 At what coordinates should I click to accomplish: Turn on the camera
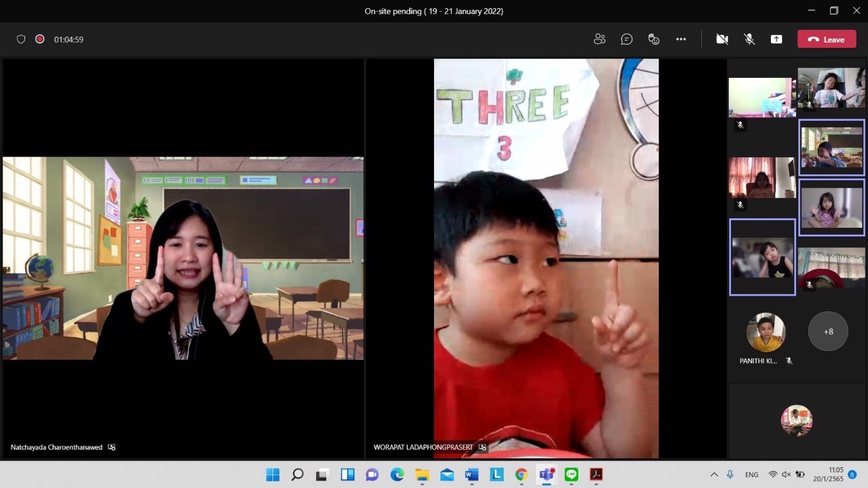click(722, 39)
